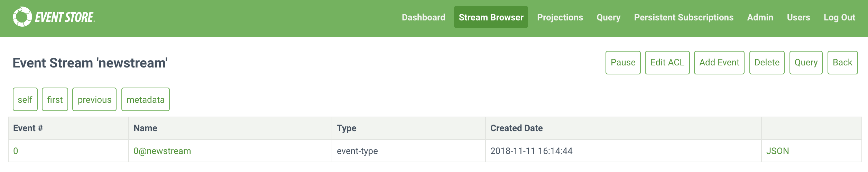The width and height of the screenshot is (868, 172).
Task: Navigate to the Admin section
Action: click(x=760, y=17)
